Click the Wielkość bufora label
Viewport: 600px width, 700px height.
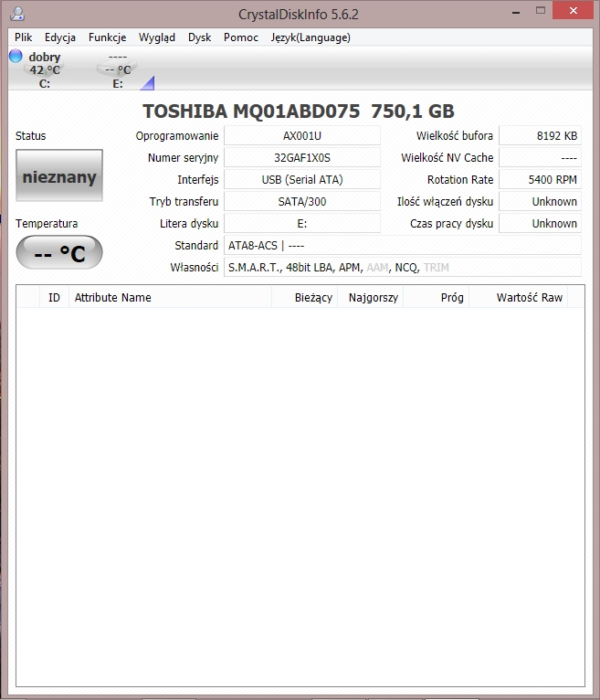[x=455, y=136]
